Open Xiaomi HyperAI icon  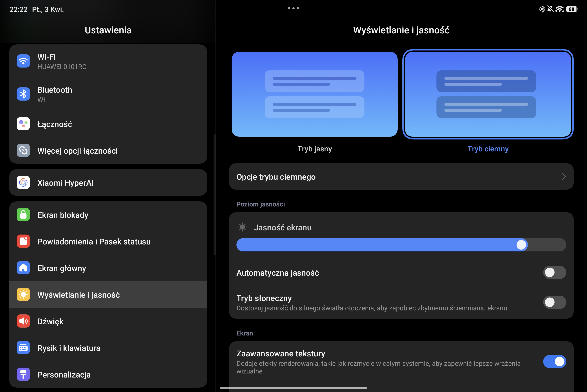(x=23, y=183)
